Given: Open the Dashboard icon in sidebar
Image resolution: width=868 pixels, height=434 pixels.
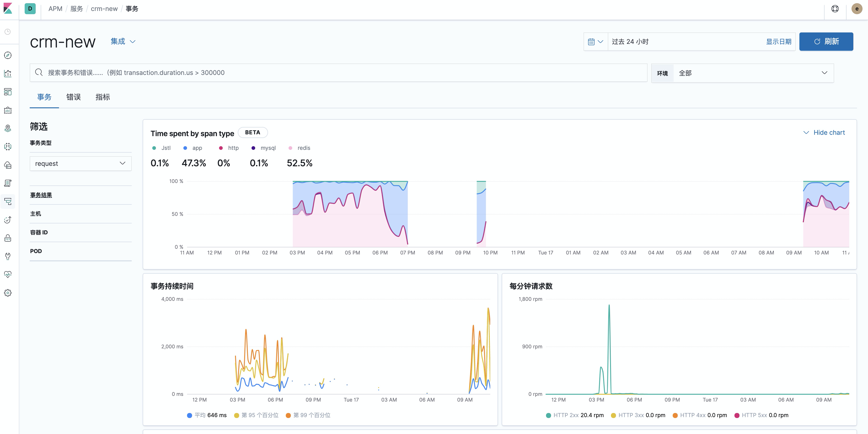Looking at the screenshot, I should tap(8, 92).
